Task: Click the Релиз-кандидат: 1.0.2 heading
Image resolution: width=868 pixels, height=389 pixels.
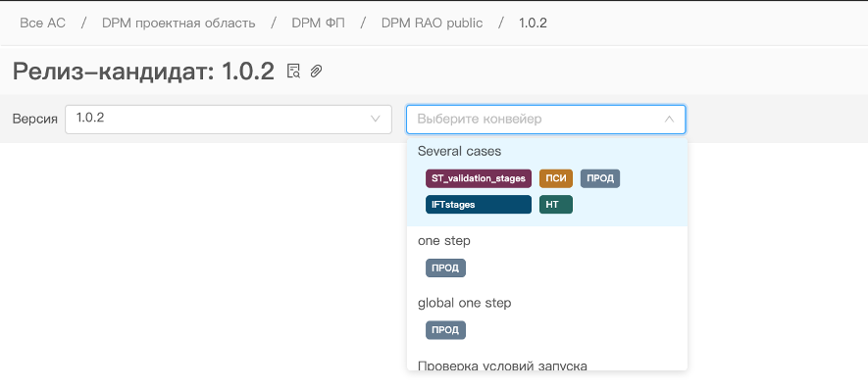Action: point(143,72)
